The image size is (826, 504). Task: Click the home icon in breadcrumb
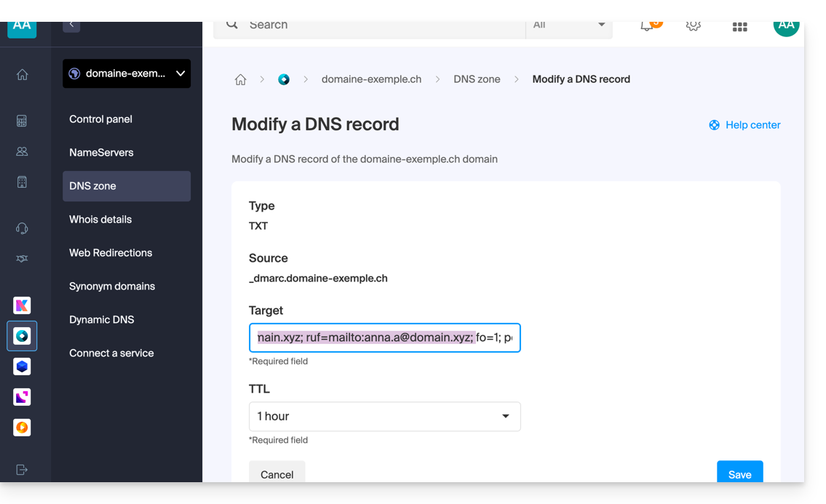[x=240, y=79]
